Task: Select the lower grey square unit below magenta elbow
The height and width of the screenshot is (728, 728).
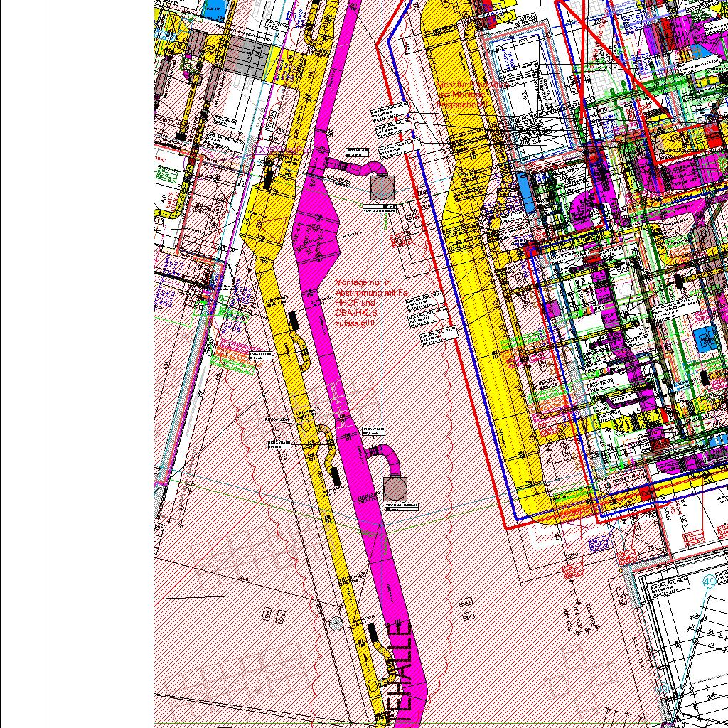Action: [395, 488]
